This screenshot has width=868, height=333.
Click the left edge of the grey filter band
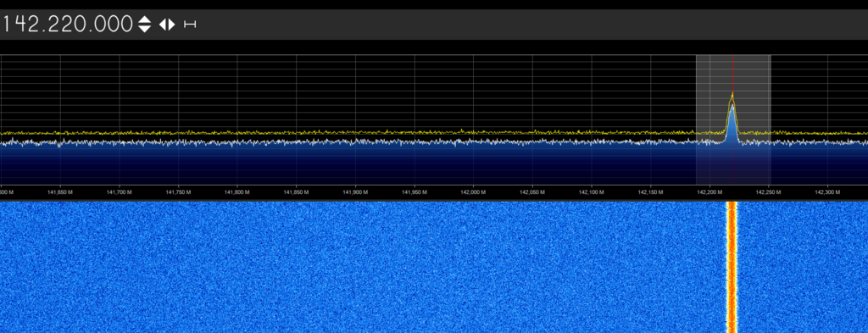pos(697,119)
